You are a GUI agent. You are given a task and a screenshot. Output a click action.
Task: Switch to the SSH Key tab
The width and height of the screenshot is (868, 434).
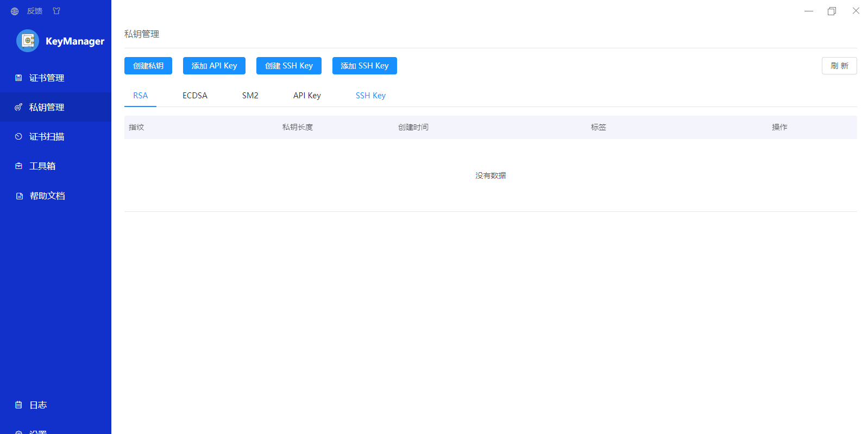[x=370, y=96]
